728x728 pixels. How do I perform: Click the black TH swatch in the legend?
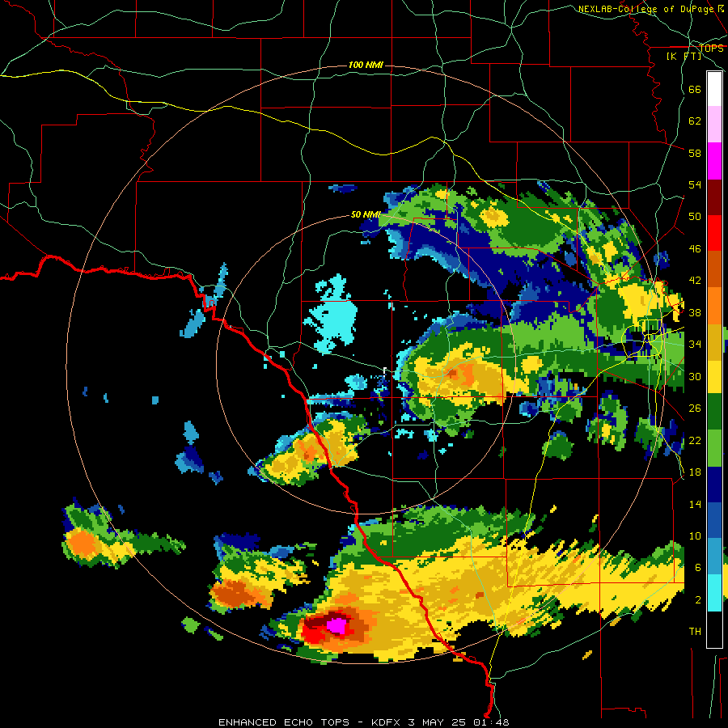pyautogui.click(x=714, y=629)
